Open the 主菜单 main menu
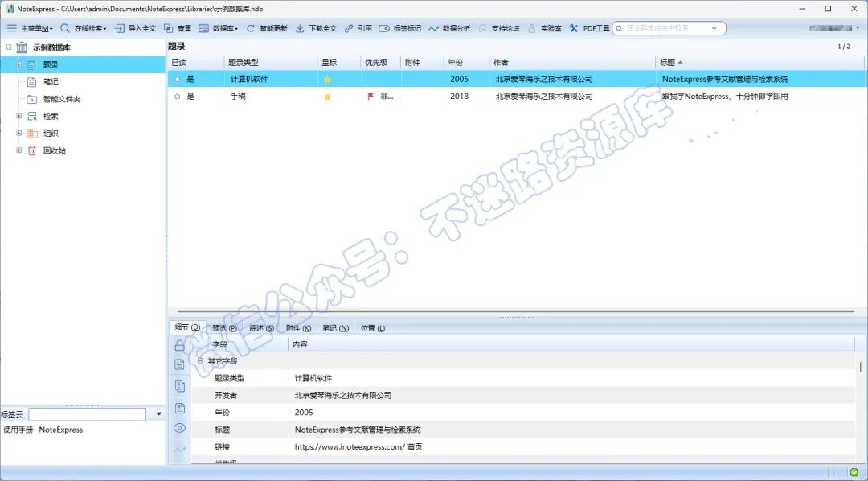Viewport: 868px width, 481px height. click(x=30, y=28)
